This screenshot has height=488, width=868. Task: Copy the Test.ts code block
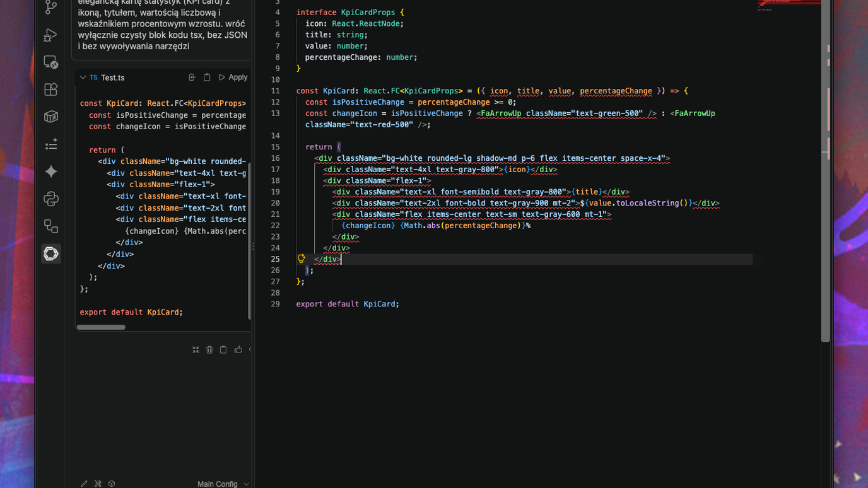[207, 78]
